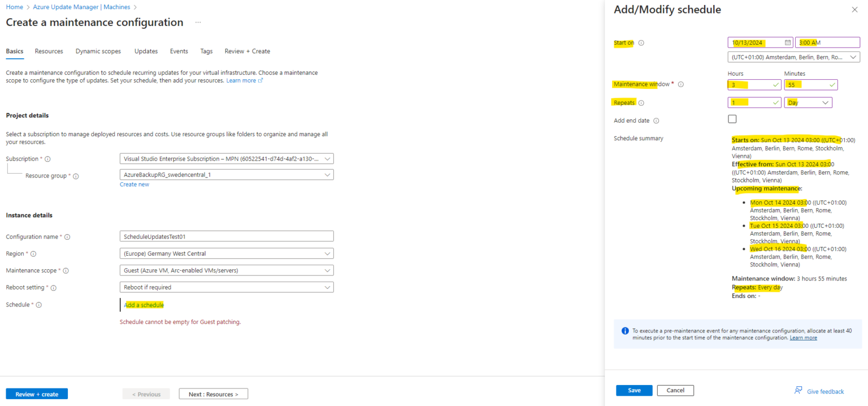Open the Subscription dropdown

tap(227, 158)
